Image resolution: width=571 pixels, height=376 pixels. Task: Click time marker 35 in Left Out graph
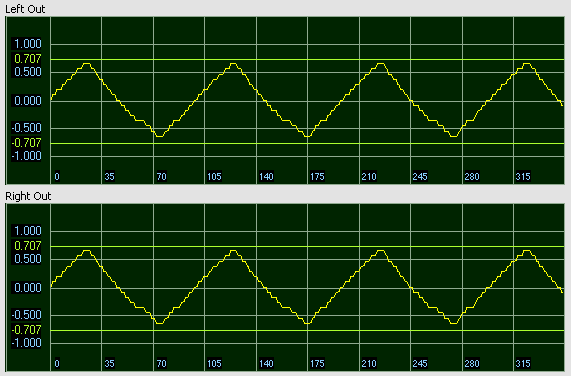click(109, 177)
